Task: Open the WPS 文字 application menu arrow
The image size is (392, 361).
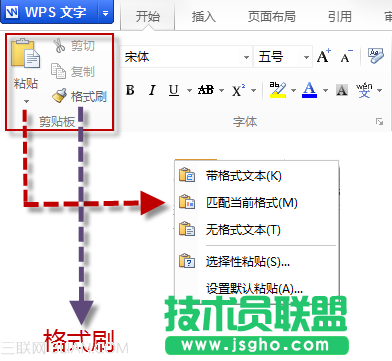Action: 105,13
